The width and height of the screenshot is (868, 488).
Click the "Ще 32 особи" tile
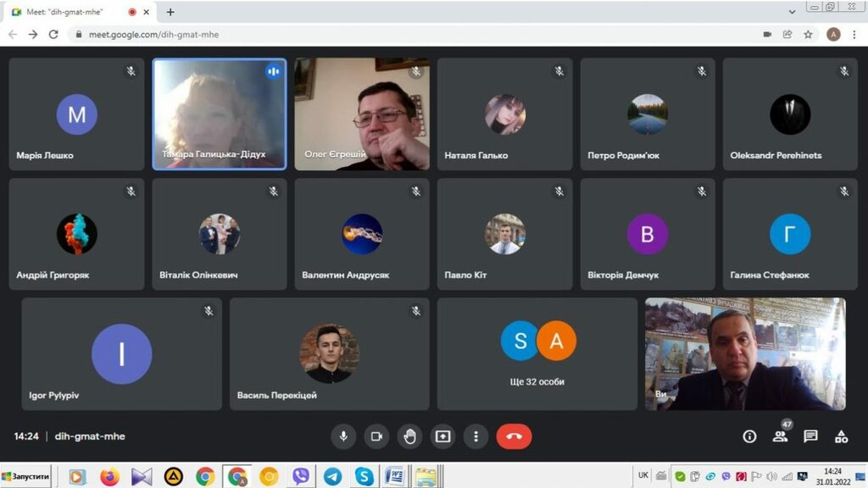pyautogui.click(x=537, y=354)
